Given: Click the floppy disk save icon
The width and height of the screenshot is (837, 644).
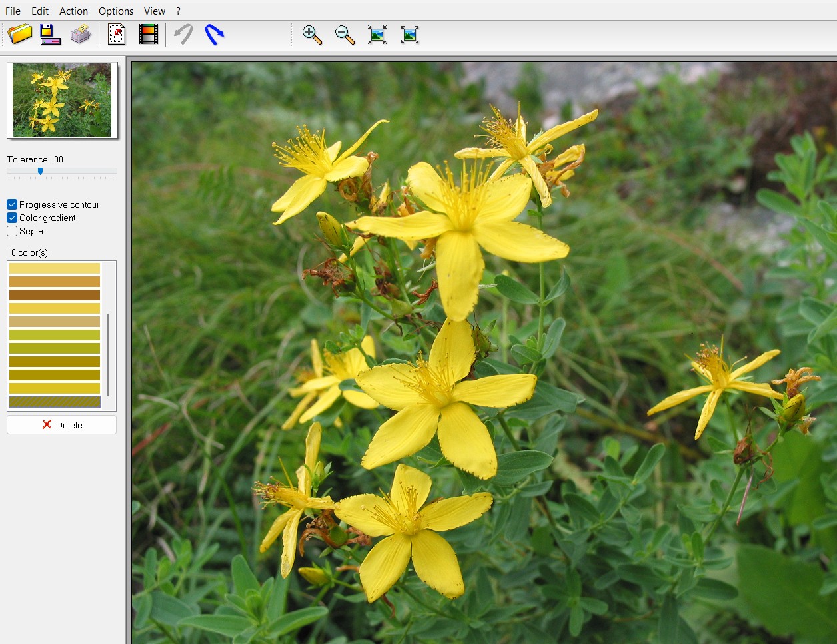Looking at the screenshot, I should tap(49, 34).
